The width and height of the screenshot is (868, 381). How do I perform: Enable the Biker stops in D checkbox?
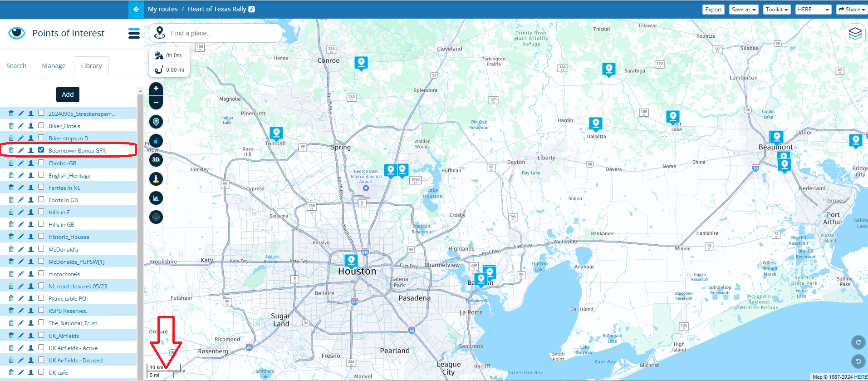(41, 138)
